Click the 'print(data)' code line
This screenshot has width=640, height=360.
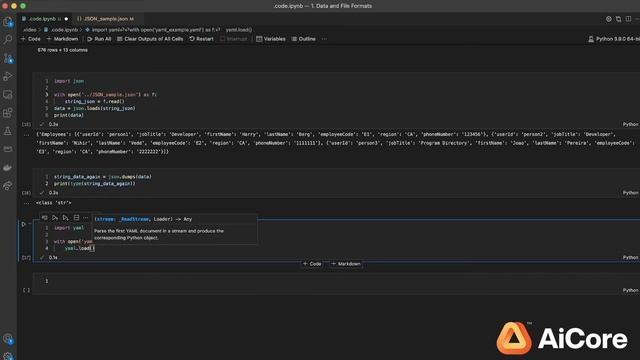pos(69,116)
